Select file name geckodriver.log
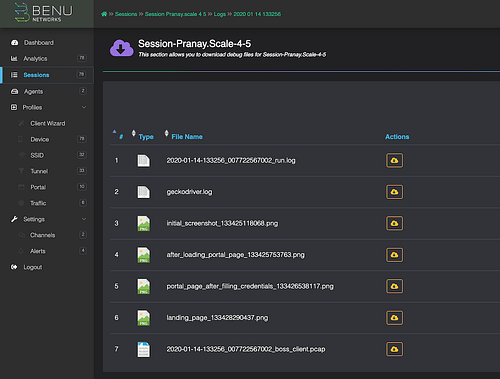Screen dimensions: 500x379 (x=189, y=192)
